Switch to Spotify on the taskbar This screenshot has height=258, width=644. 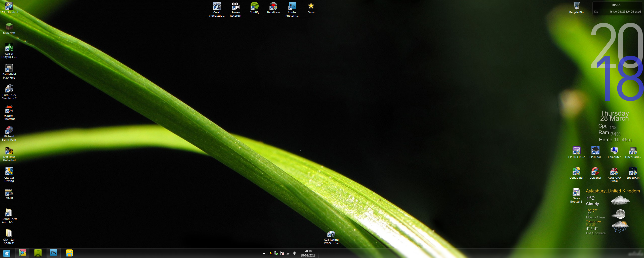[x=38, y=253]
